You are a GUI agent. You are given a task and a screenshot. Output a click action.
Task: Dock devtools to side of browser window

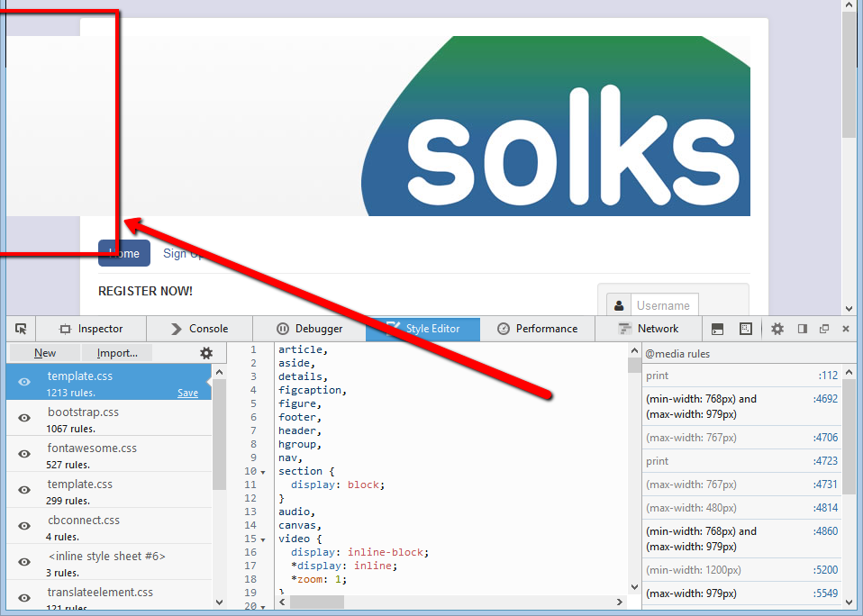pyautogui.click(x=803, y=329)
